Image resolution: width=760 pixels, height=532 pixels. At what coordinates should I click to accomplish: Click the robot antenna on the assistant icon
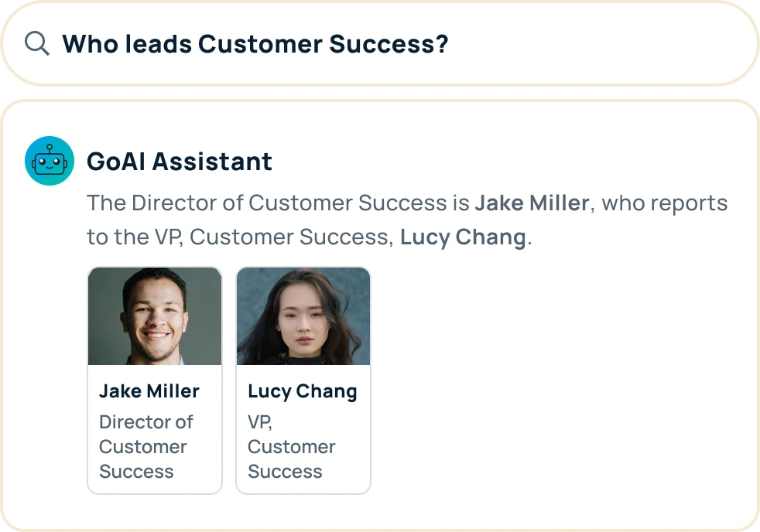coord(50,148)
